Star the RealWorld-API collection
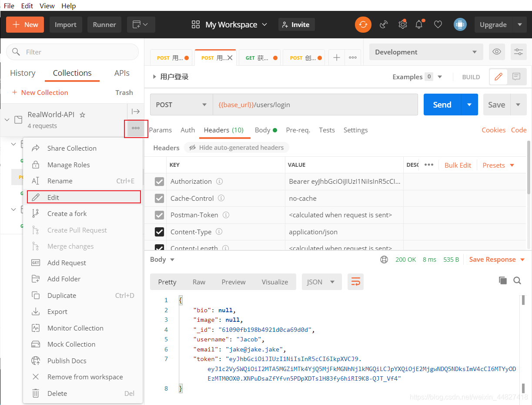The width and height of the screenshot is (532, 405). pyautogui.click(x=82, y=115)
